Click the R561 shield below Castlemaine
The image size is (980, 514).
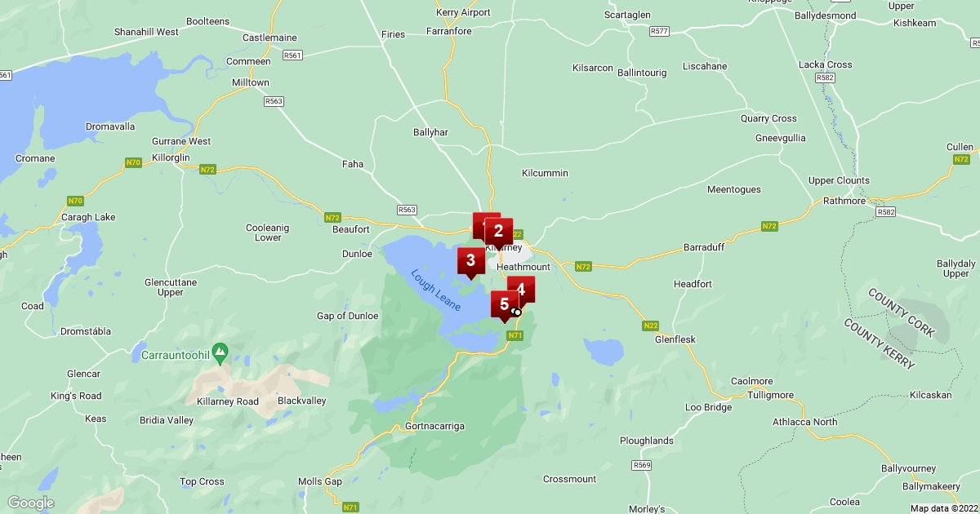point(293,55)
